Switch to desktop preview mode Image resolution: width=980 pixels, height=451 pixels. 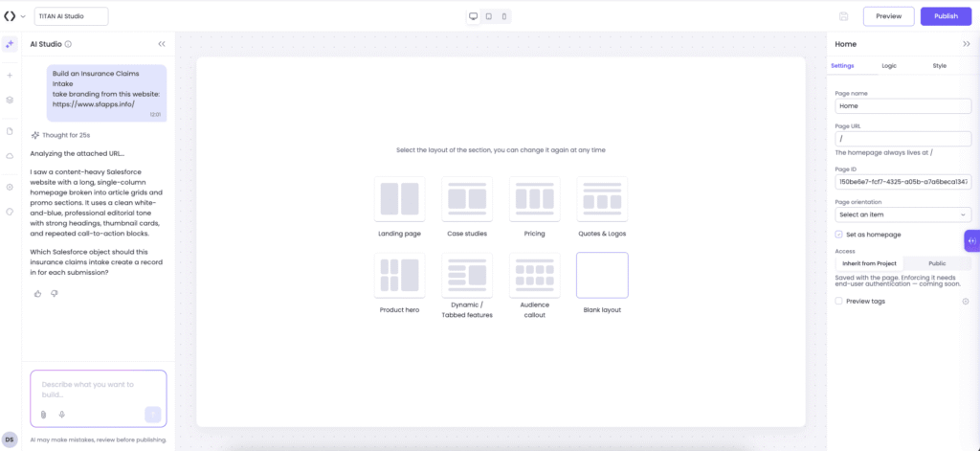click(474, 16)
